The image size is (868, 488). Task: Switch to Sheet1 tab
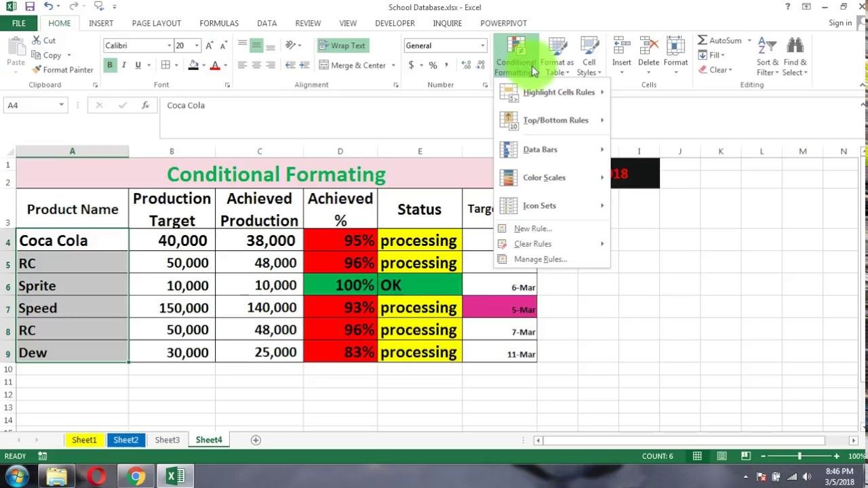pos(84,440)
